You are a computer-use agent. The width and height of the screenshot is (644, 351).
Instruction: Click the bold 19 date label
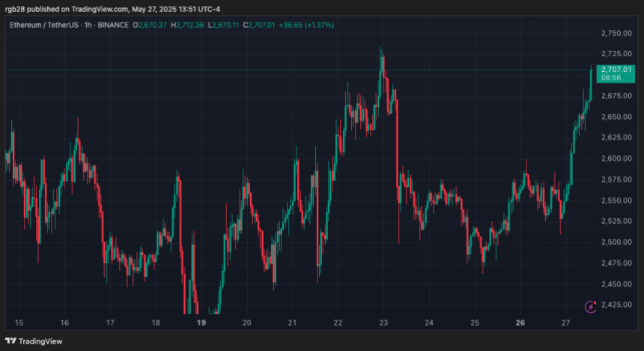tap(201, 323)
